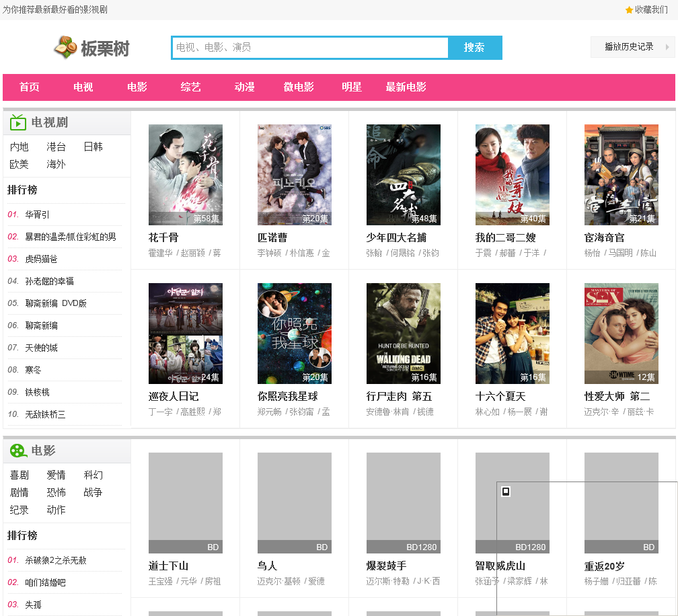This screenshot has width=678, height=616.
Task: Select 喜剧 movie genre
Action: (19, 475)
